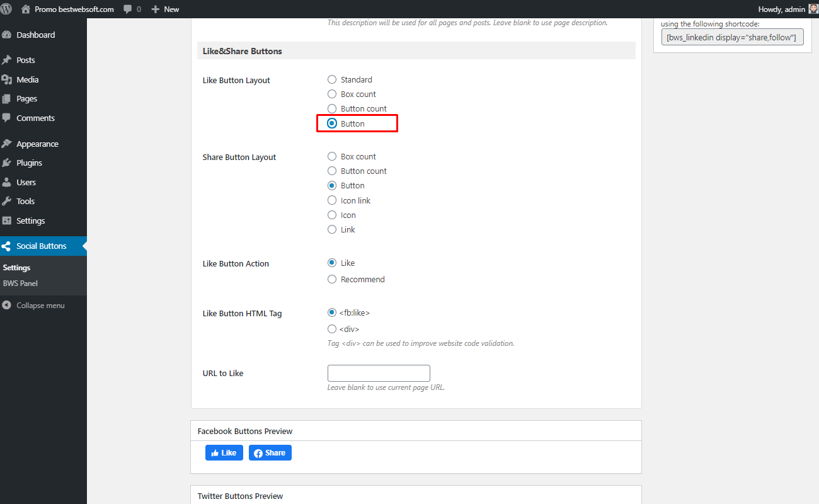This screenshot has width=819, height=504.
Task: Click the Share Button Layout label
Action: [x=239, y=157]
